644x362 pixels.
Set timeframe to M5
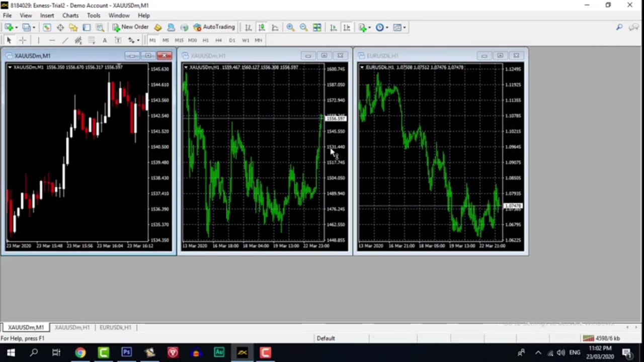[166, 40]
